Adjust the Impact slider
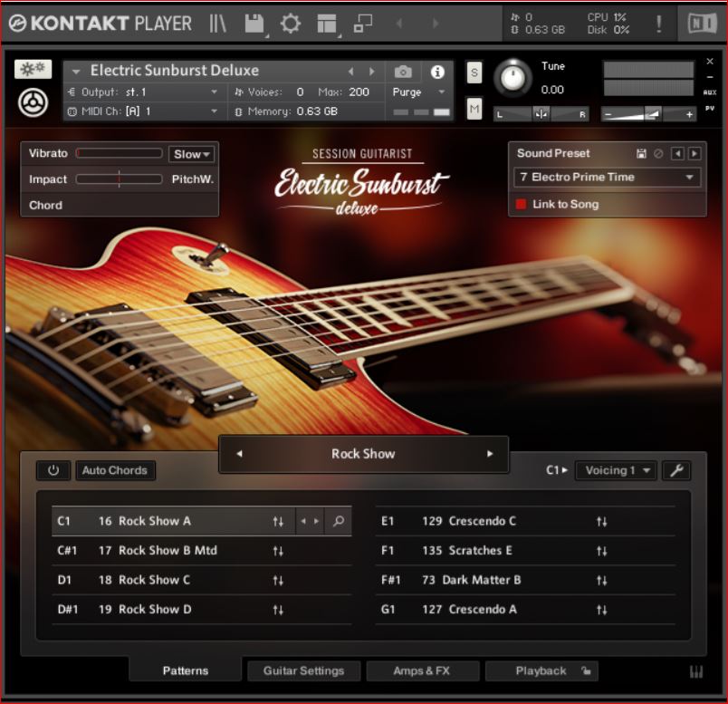 click(119, 178)
